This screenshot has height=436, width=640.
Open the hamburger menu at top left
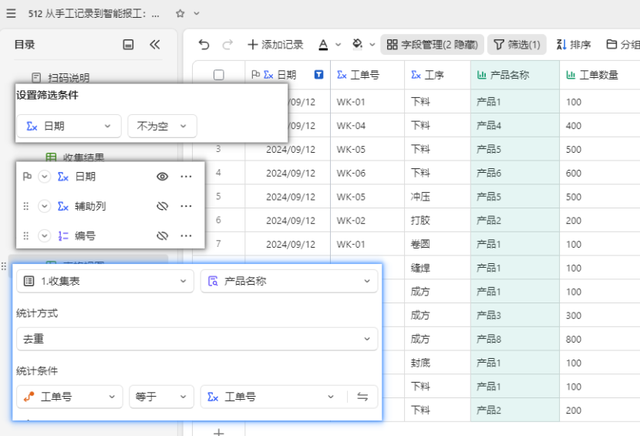11,13
